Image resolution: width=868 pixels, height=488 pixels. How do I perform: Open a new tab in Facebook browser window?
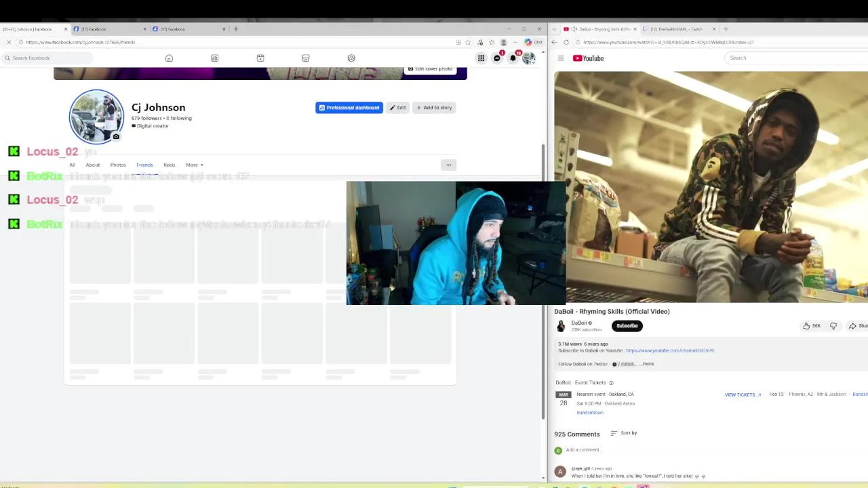(x=236, y=29)
